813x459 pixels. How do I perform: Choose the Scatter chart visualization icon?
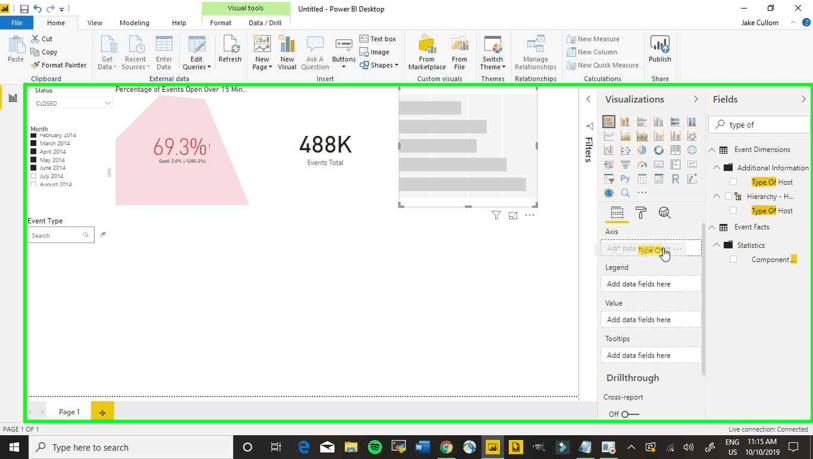pos(625,150)
